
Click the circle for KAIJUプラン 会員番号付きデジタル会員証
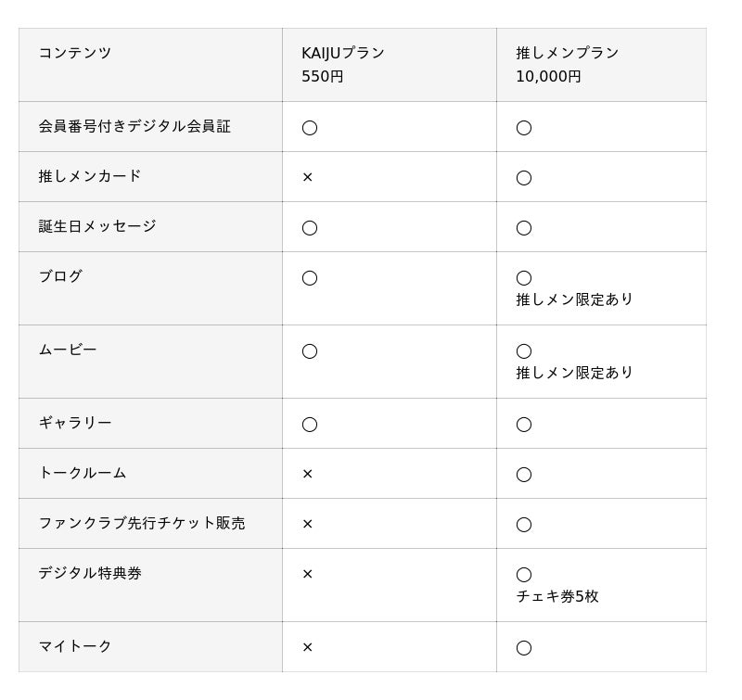click(310, 128)
